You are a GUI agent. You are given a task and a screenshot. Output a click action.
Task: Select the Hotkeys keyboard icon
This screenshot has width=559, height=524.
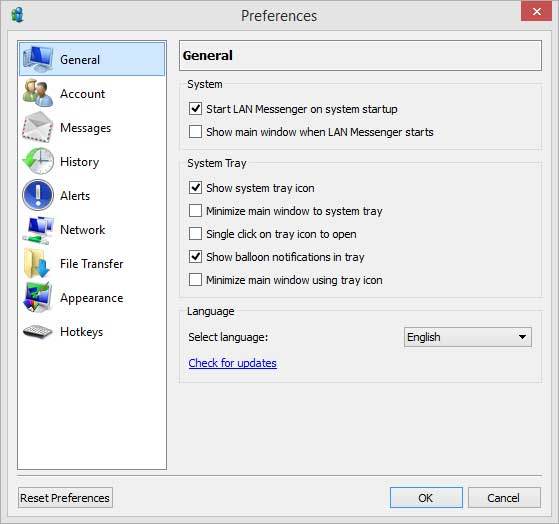coord(38,332)
